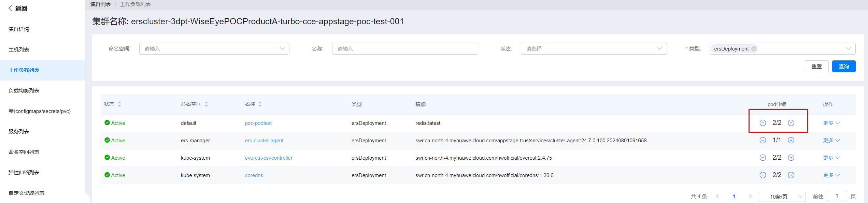This screenshot has width=868, height=203.
Task: Increase pod count for poc-podtest
Action: pyautogui.click(x=791, y=123)
